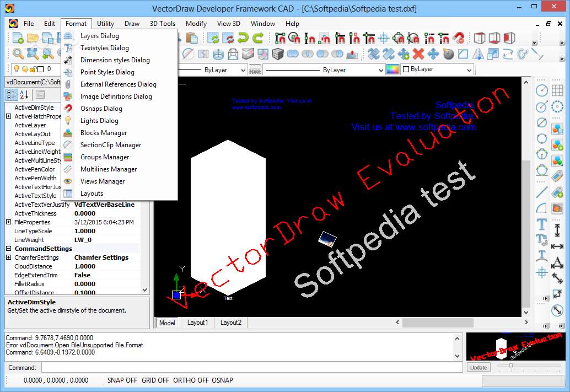The width and height of the screenshot is (570, 392).
Task: Click the Zoom magnifier icon
Action: 18,54
